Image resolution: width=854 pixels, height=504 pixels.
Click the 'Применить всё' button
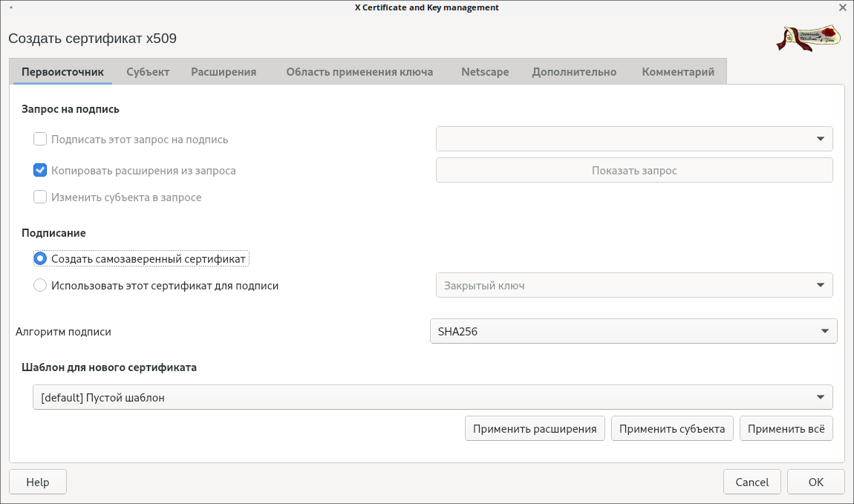(x=786, y=428)
